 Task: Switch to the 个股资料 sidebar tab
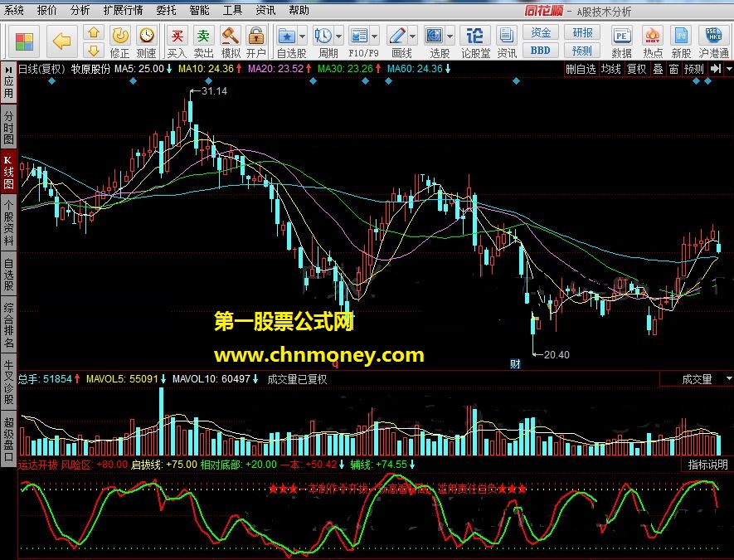pyautogui.click(x=8, y=222)
